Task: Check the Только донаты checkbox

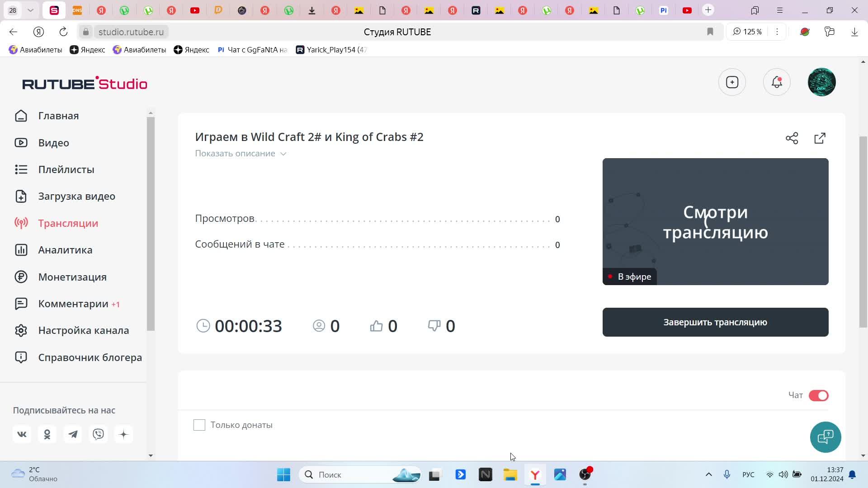Action: pos(199,425)
